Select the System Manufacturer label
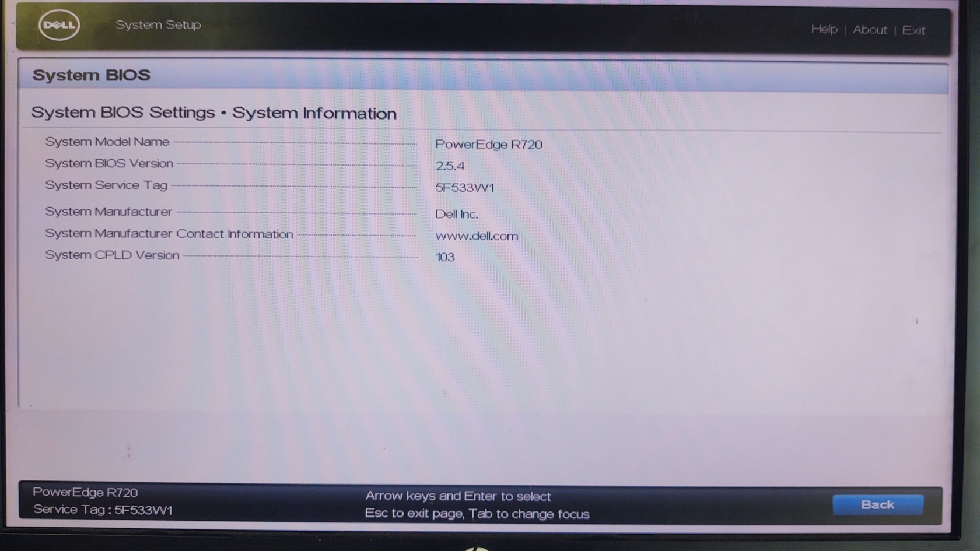 pyautogui.click(x=108, y=212)
